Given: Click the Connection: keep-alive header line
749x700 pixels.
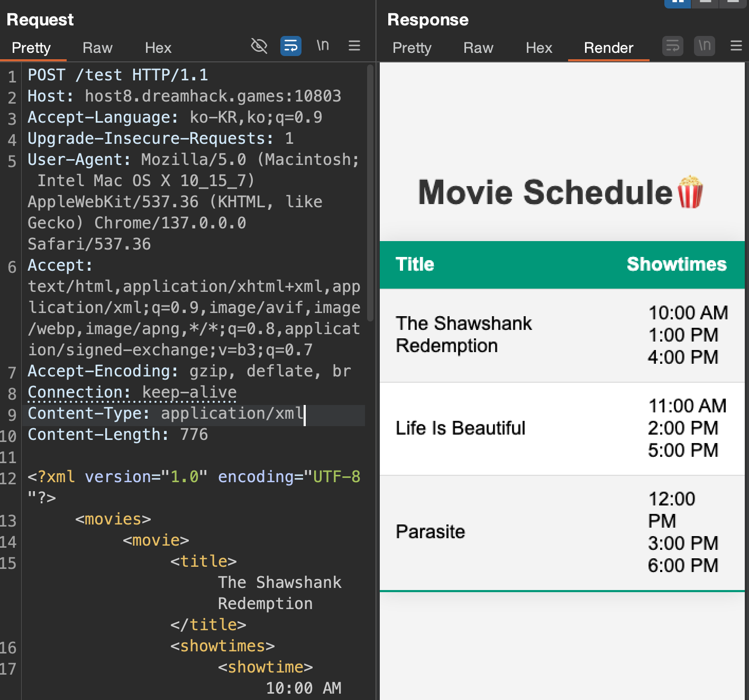Looking at the screenshot, I should point(132,392).
